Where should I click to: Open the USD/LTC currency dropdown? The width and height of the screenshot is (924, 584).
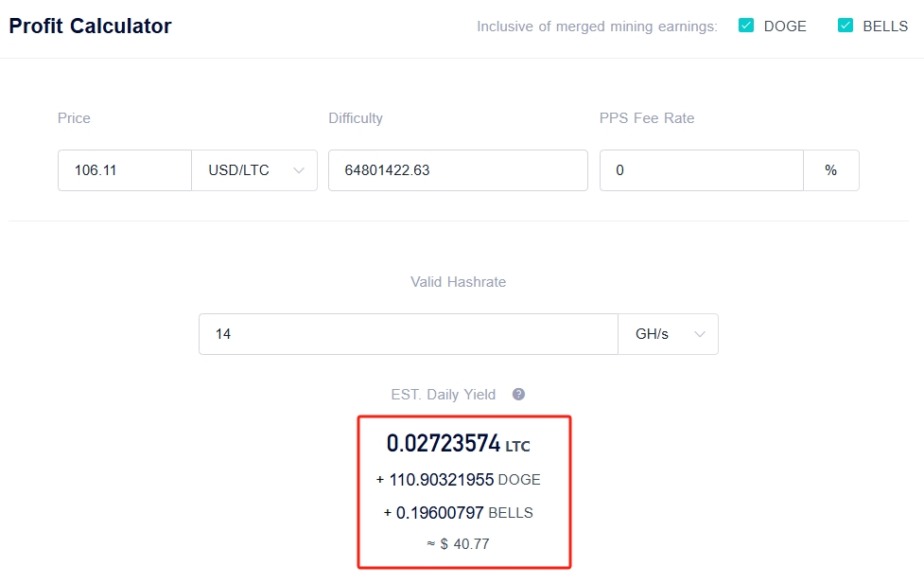[x=253, y=170]
